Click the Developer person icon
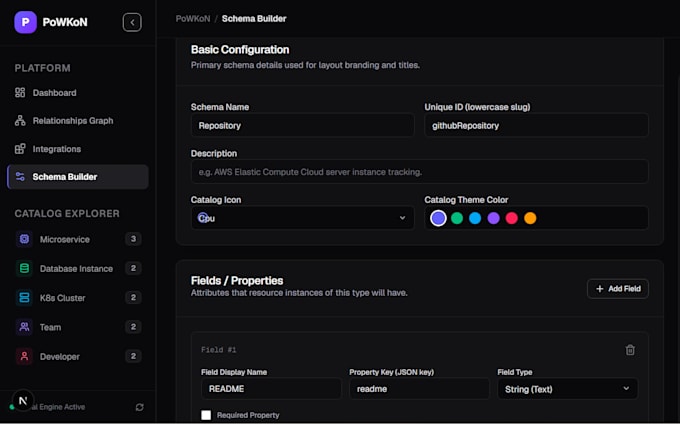This screenshot has height=424, width=680. coord(24,356)
